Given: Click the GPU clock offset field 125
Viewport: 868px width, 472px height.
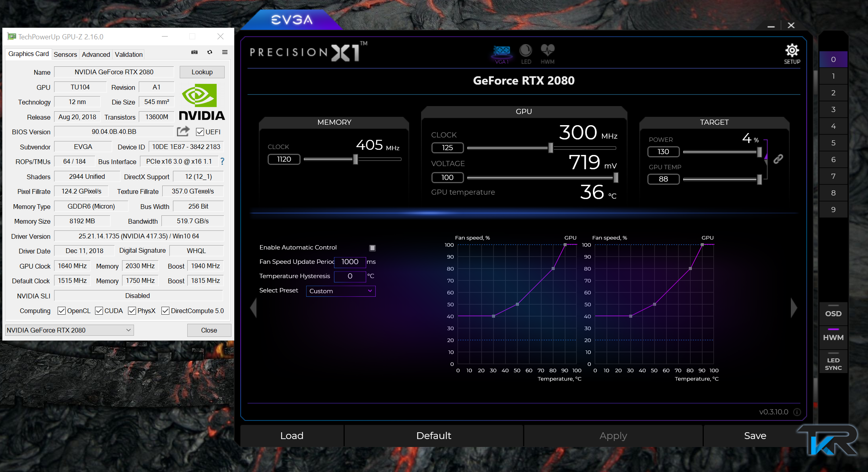Looking at the screenshot, I should (x=447, y=148).
